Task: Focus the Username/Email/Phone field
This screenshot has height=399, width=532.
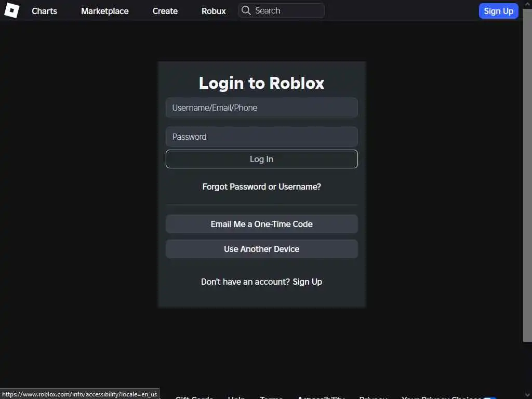Action: [x=262, y=108]
